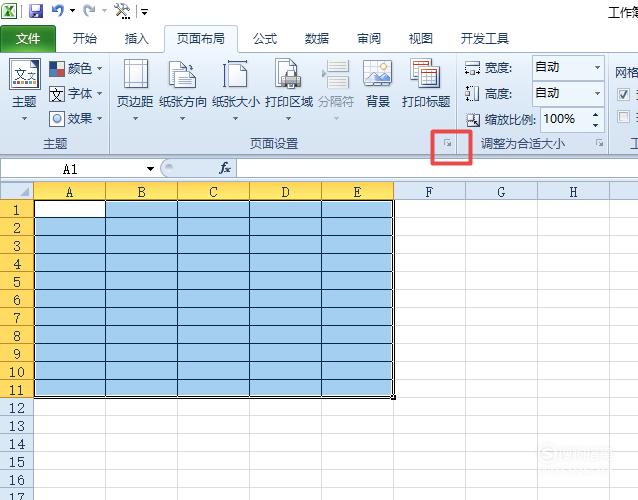Decrease the 缩放比例 scale with the down arrow
This screenshot has height=500, width=638.
coord(596,124)
